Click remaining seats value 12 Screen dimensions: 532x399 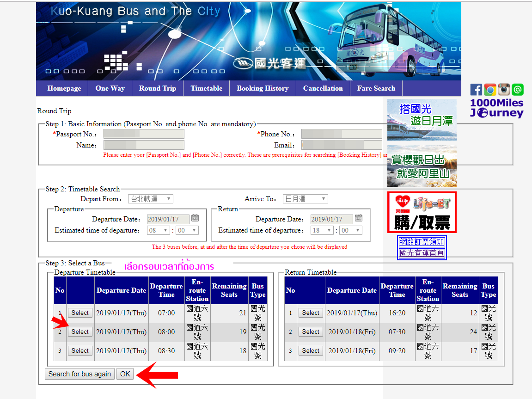pos(473,313)
